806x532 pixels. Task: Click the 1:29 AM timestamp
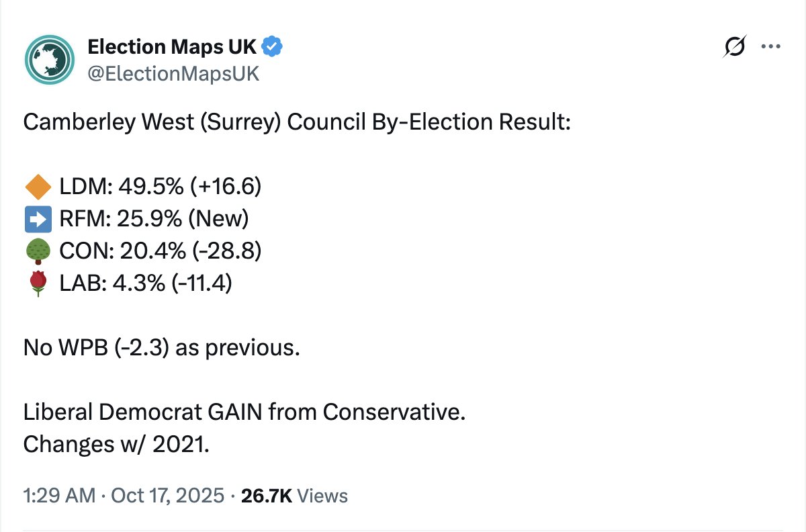pos(59,496)
